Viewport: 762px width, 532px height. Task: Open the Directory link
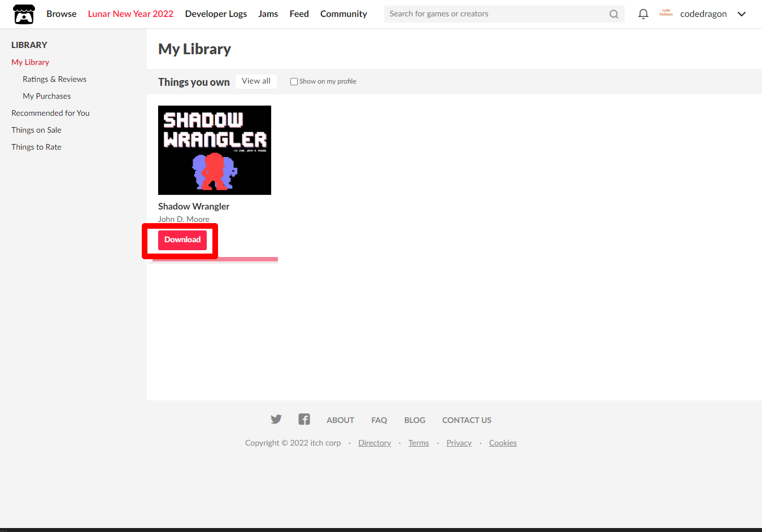375,443
